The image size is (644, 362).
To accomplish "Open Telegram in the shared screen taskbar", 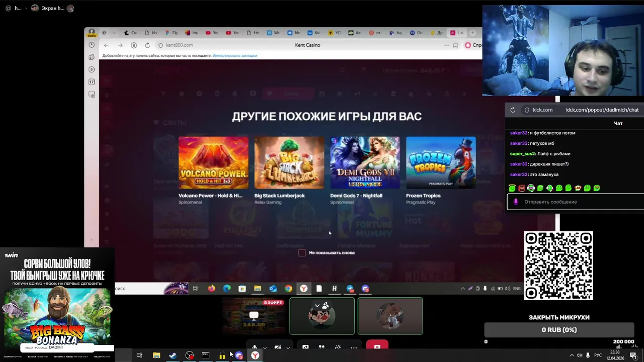I will (x=350, y=289).
